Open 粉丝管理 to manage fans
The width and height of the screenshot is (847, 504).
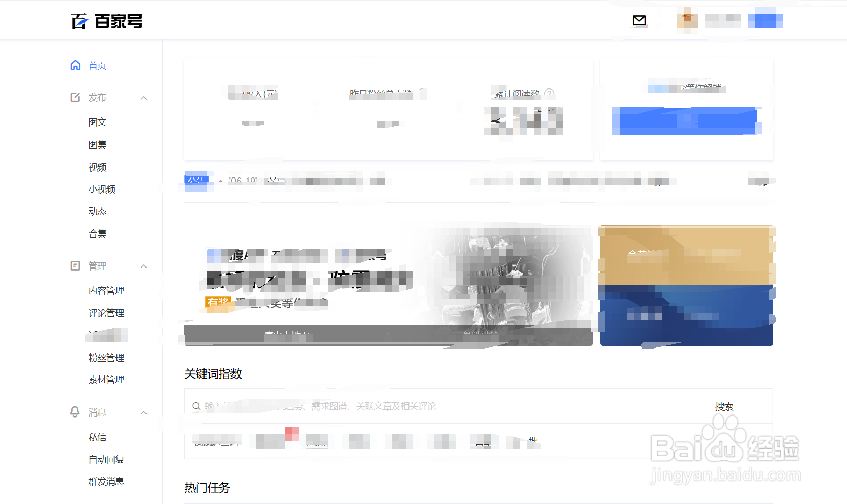point(106,357)
